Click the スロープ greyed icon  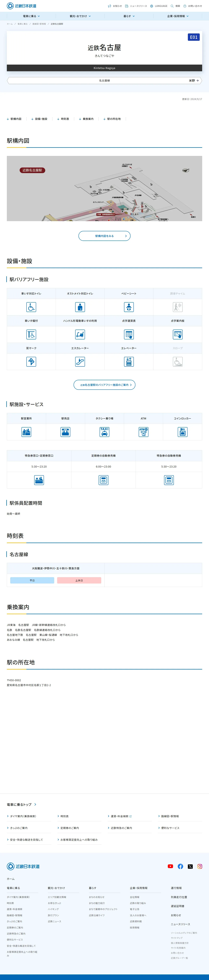pyautogui.click(x=178, y=362)
